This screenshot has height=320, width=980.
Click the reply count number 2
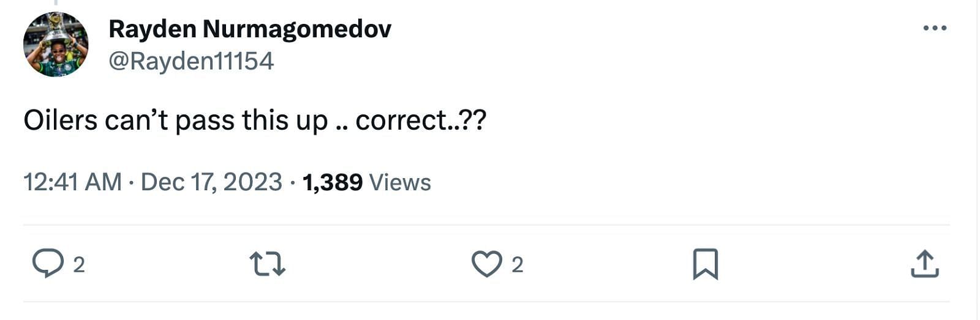79,265
